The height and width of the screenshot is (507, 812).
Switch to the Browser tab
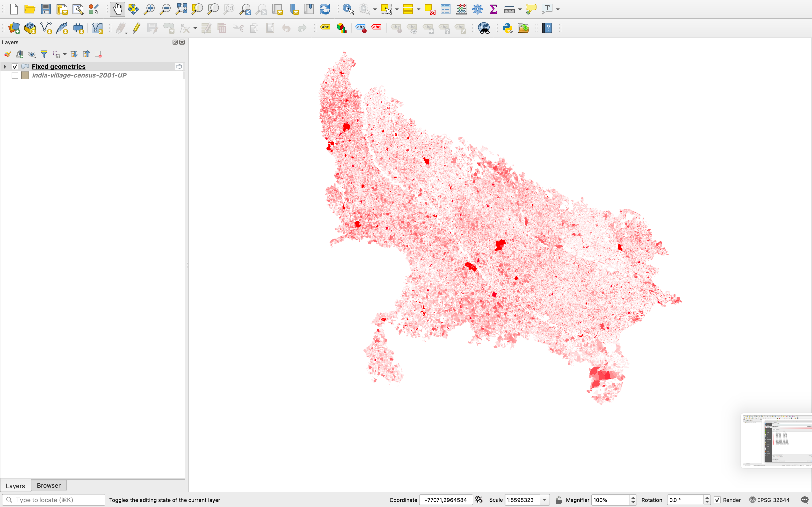tap(49, 486)
